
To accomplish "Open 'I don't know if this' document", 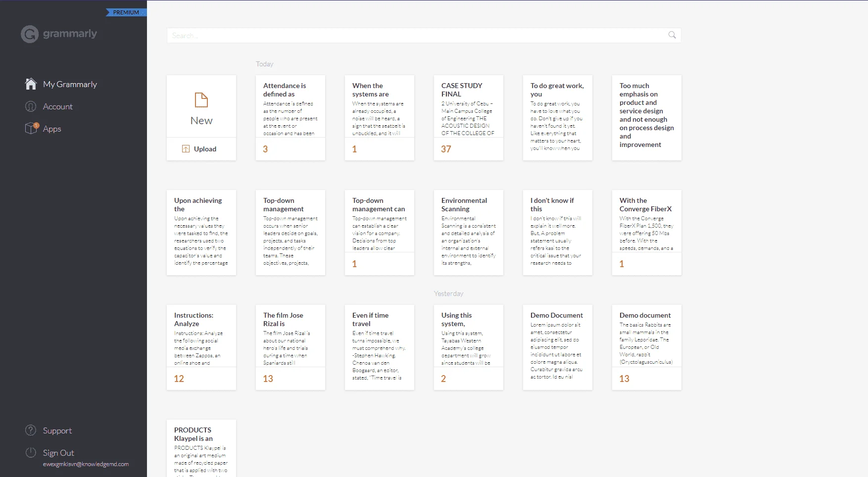I will [x=558, y=233].
